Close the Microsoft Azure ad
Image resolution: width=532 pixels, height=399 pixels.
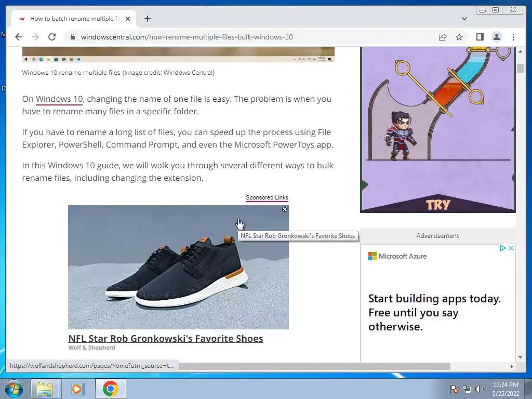[x=511, y=248]
